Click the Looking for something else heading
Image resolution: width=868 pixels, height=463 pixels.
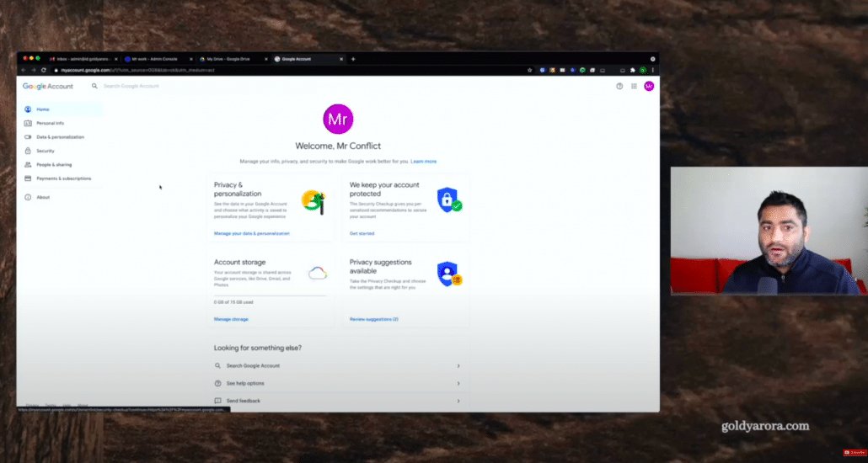point(258,348)
